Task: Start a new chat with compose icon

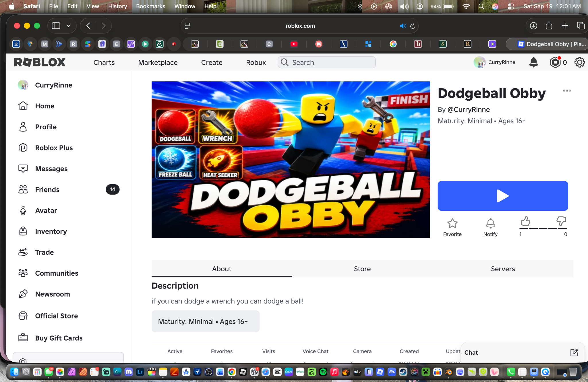Action: click(x=574, y=352)
